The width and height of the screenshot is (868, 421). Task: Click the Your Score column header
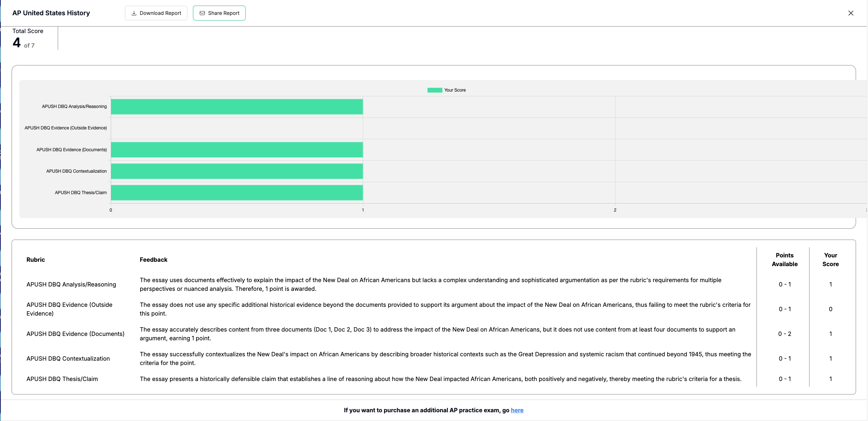coord(830,260)
